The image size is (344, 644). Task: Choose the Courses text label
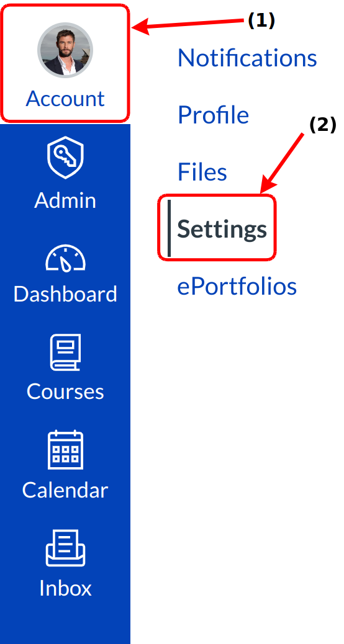(65, 391)
